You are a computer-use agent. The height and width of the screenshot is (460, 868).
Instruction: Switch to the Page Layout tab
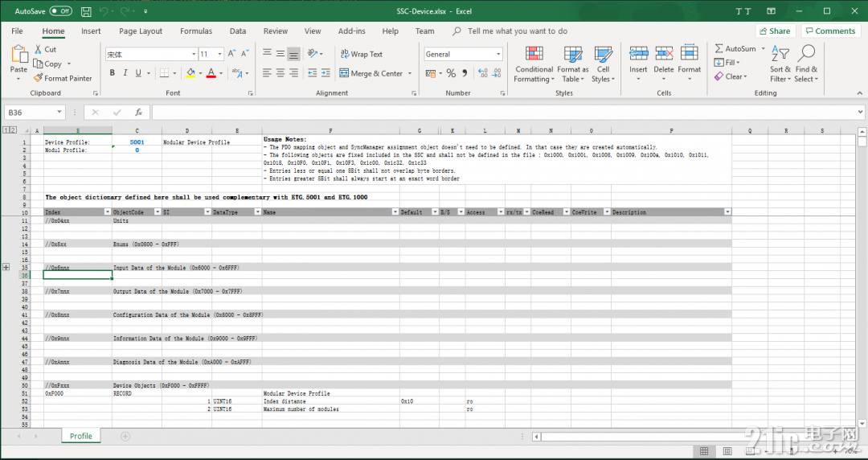[141, 31]
